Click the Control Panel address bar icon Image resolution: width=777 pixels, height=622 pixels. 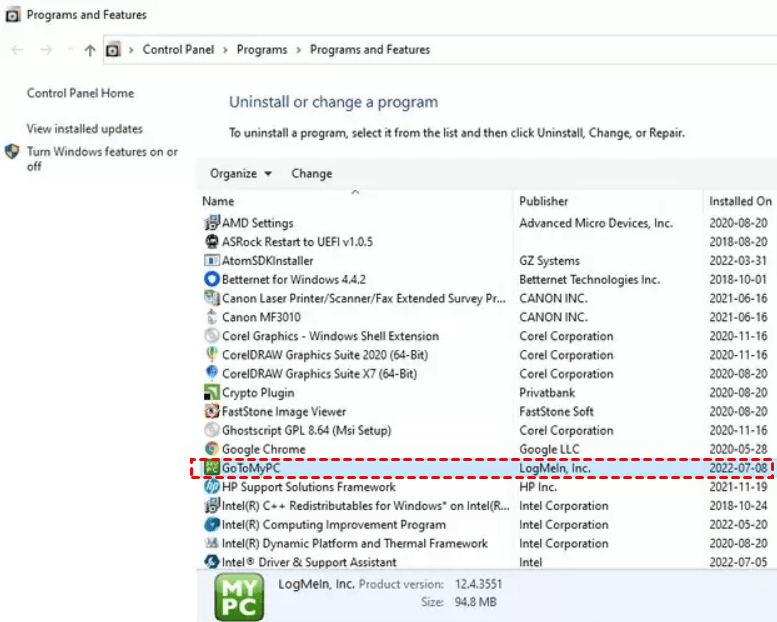pyautogui.click(x=113, y=50)
